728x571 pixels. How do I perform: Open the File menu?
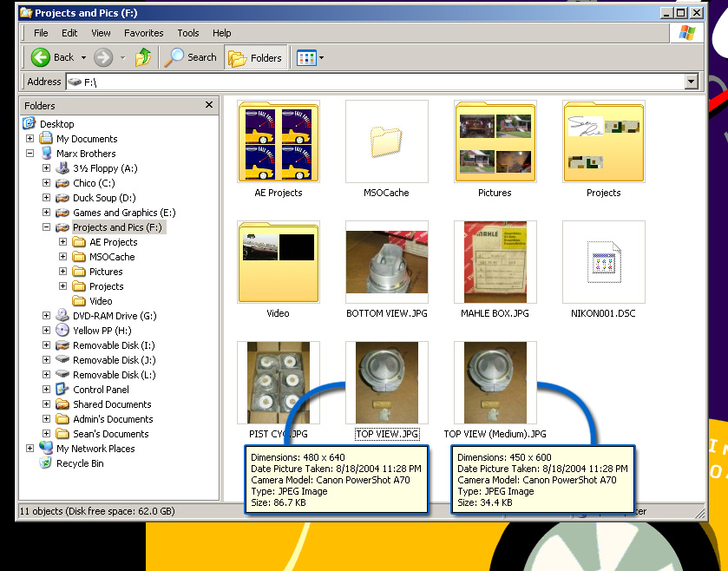point(41,33)
